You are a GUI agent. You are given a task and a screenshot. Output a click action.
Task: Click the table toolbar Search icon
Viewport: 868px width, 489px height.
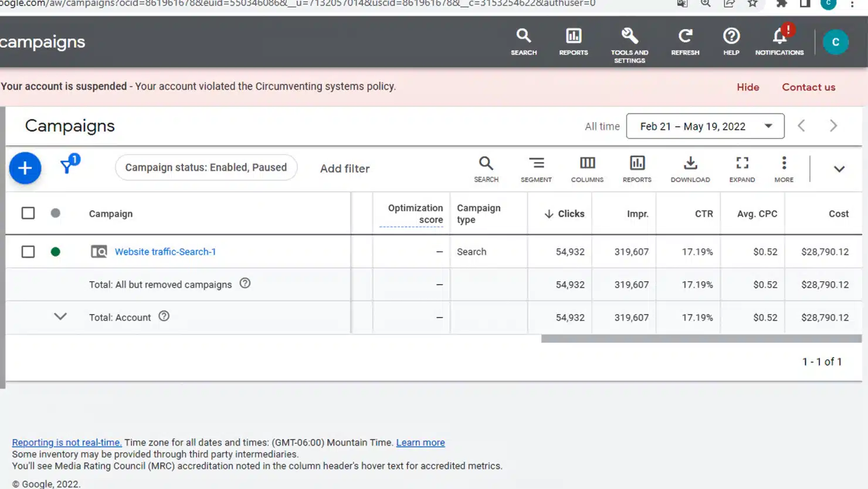click(486, 169)
